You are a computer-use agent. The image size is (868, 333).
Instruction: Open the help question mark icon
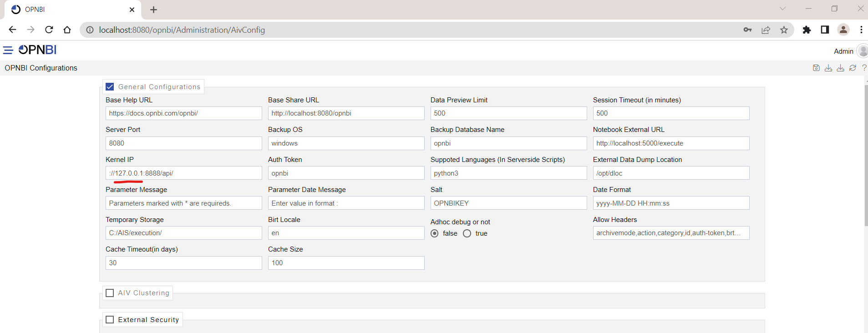click(864, 68)
